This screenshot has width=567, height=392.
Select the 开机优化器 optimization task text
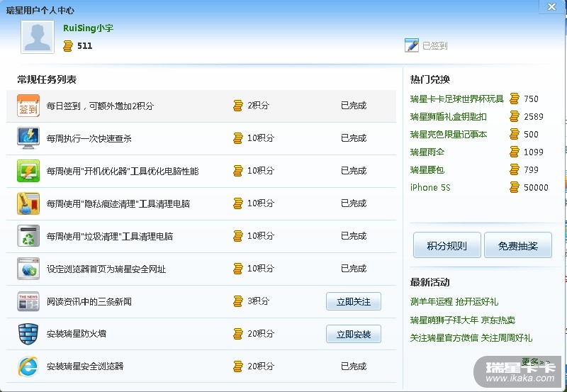point(123,171)
